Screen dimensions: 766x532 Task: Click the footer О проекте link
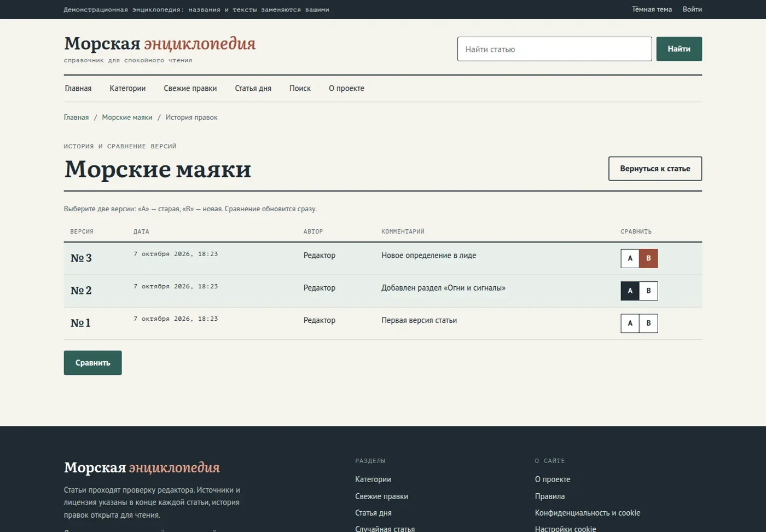pyautogui.click(x=553, y=479)
